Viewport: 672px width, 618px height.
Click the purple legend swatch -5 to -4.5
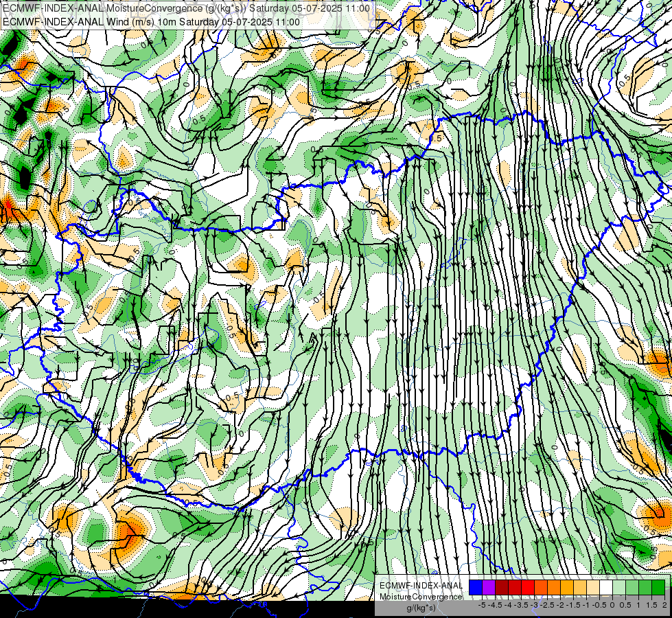coord(489,587)
